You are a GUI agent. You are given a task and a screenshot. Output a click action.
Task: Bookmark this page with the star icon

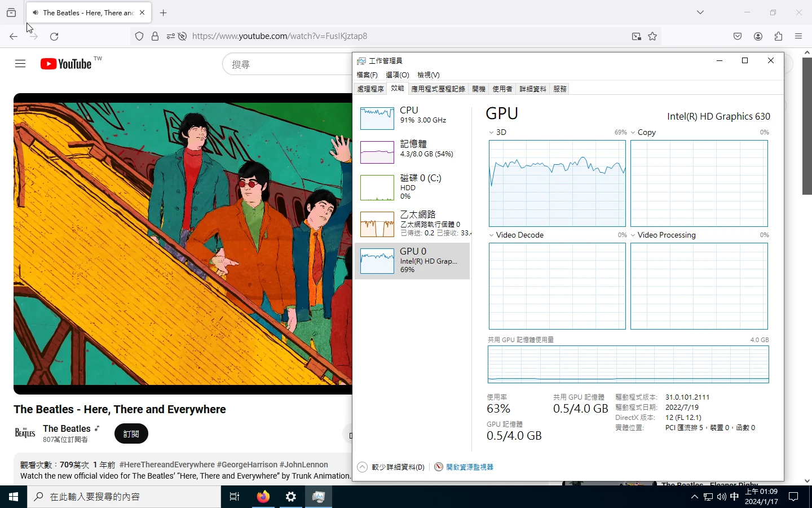point(652,36)
